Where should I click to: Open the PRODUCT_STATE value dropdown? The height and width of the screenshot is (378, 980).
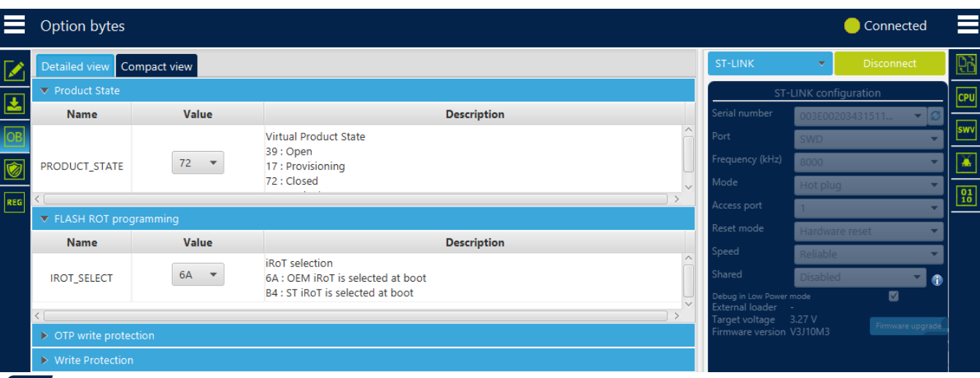pos(198,163)
